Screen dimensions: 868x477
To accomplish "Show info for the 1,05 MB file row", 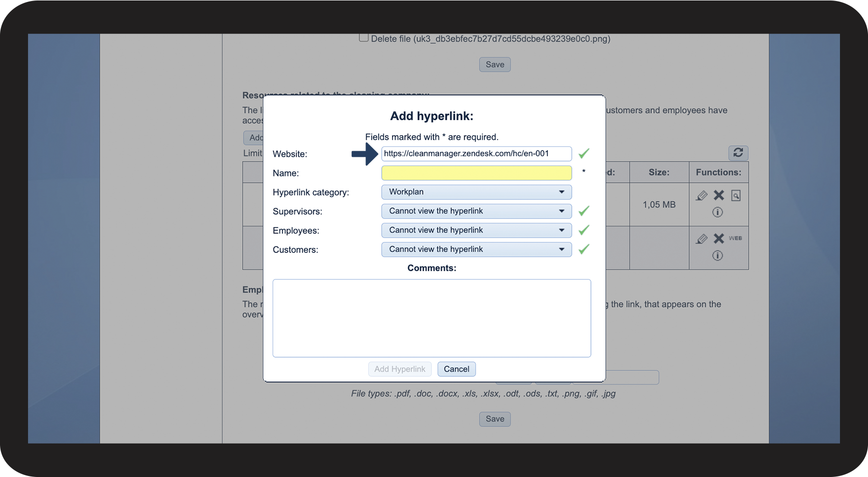I will (x=718, y=212).
